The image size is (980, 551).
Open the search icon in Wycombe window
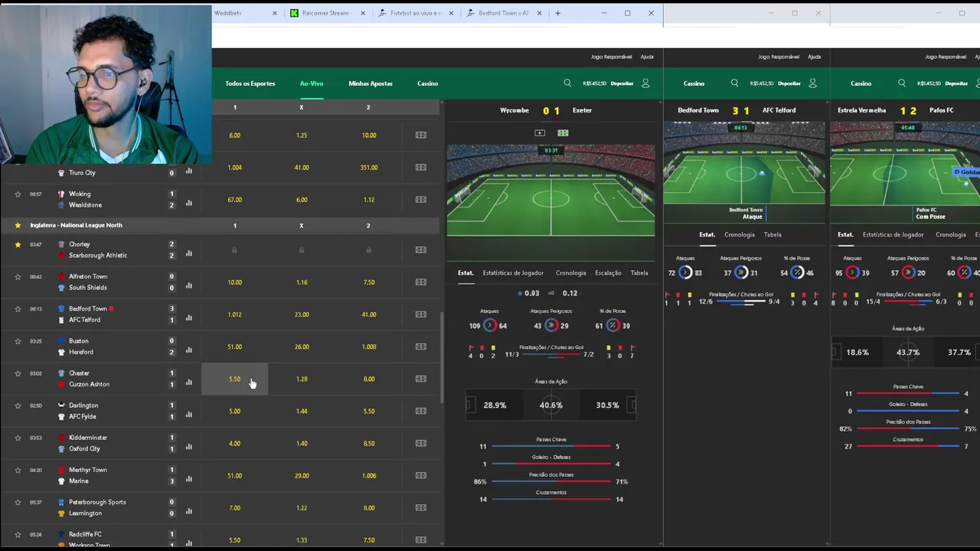tap(567, 83)
